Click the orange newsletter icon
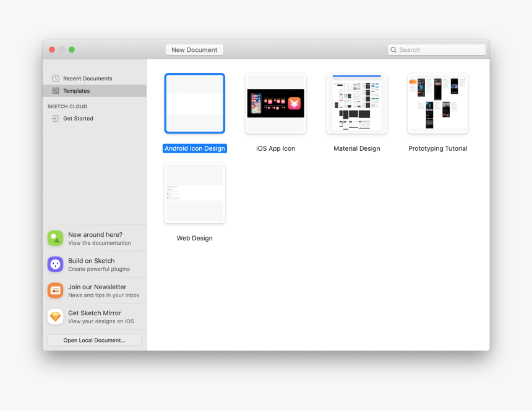 55,290
